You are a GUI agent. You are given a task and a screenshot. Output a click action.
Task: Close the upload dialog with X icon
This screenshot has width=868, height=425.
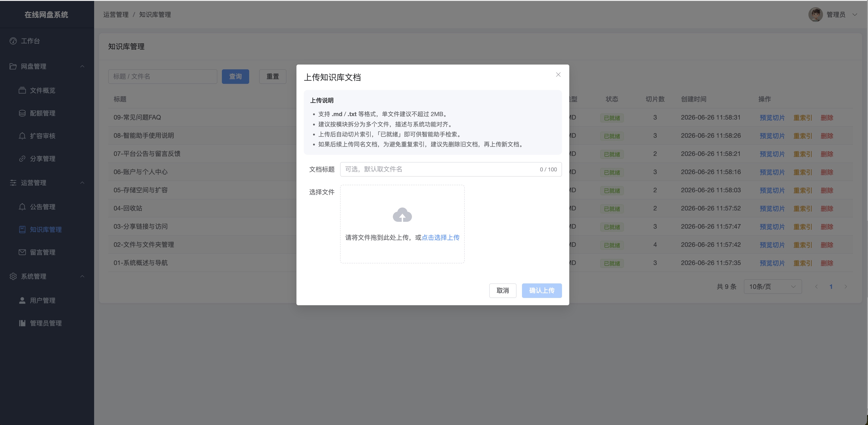(558, 74)
